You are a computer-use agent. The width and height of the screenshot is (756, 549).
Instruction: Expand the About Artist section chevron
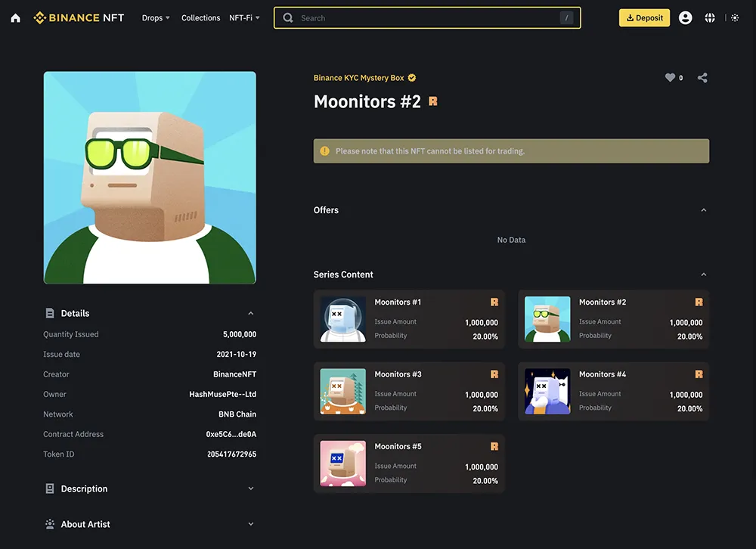[251, 524]
